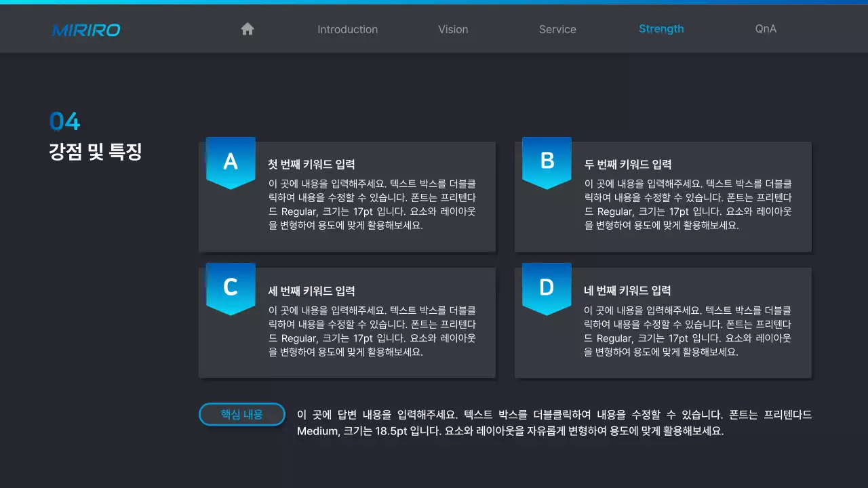This screenshot has width=868, height=488.
Task: Switch to the QnA section
Action: pyautogui.click(x=765, y=29)
